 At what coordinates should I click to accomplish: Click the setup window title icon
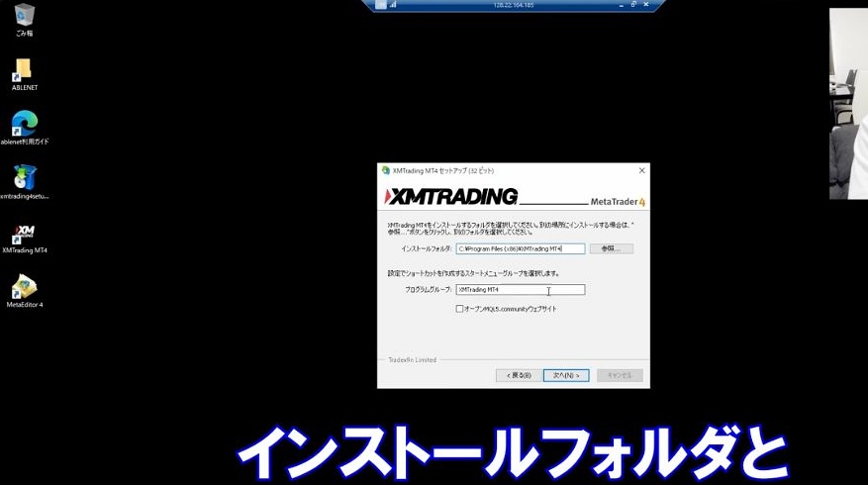click(386, 170)
